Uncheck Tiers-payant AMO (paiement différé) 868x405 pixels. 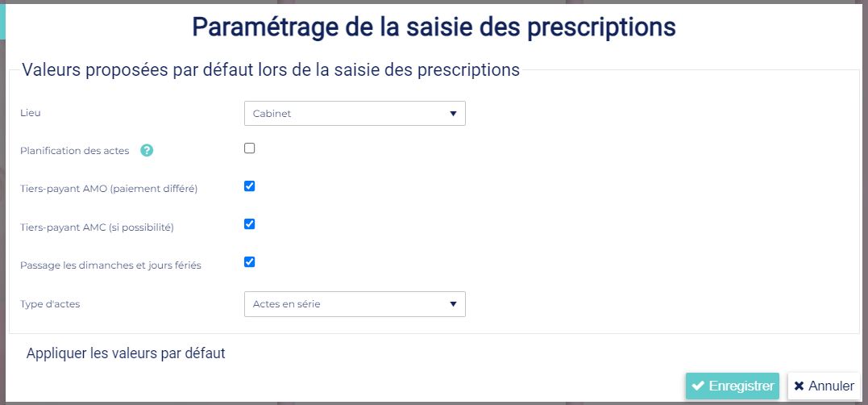pyautogui.click(x=250, y=186)
